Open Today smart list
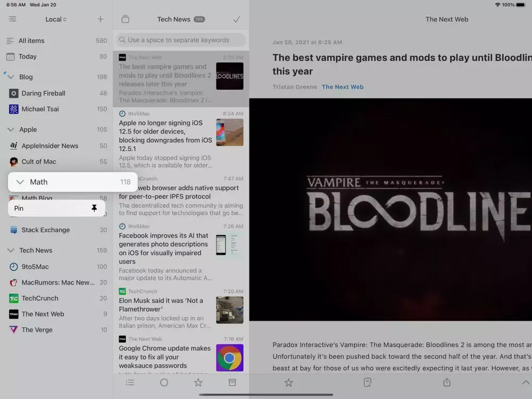 57,56
